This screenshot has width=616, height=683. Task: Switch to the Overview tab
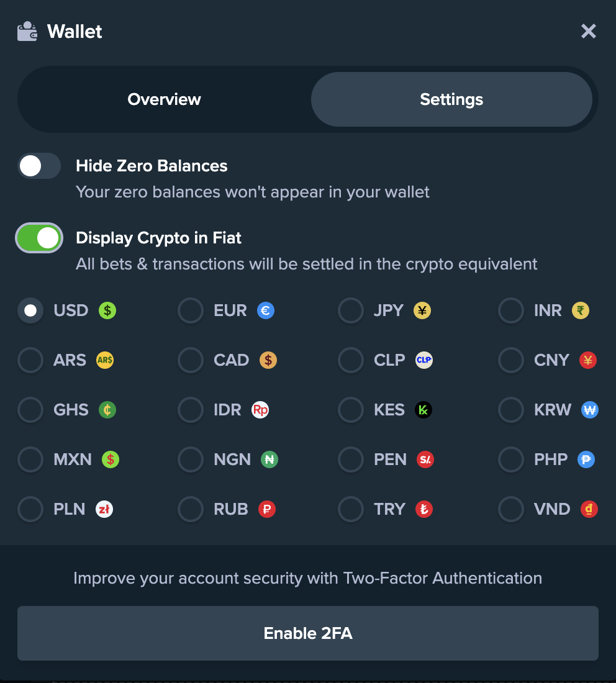(164, 99)
